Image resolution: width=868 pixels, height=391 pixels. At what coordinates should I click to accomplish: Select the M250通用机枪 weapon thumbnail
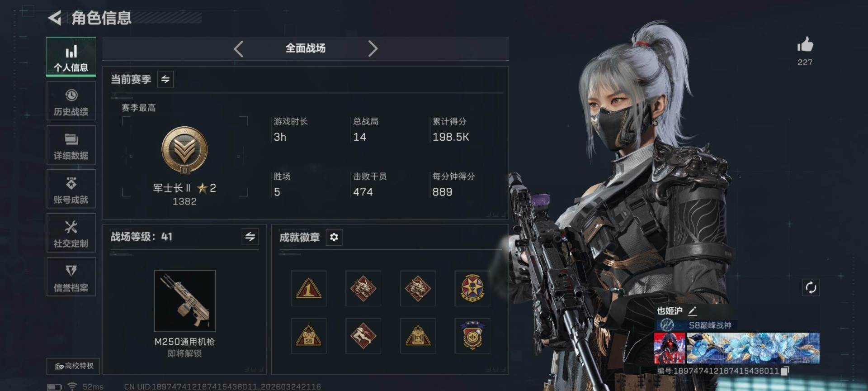185,301
